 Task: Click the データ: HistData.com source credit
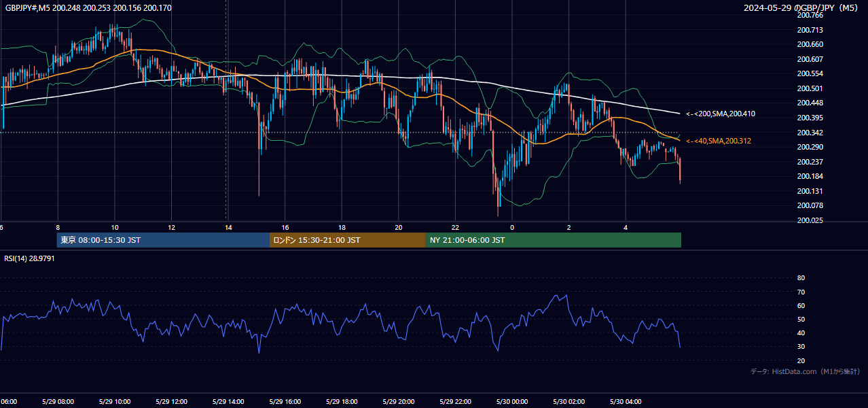[x=805, y=371]
